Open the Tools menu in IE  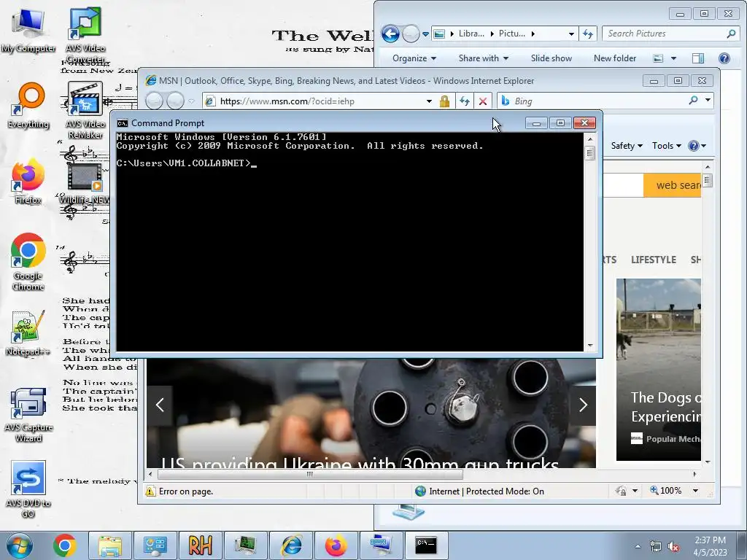666,146
